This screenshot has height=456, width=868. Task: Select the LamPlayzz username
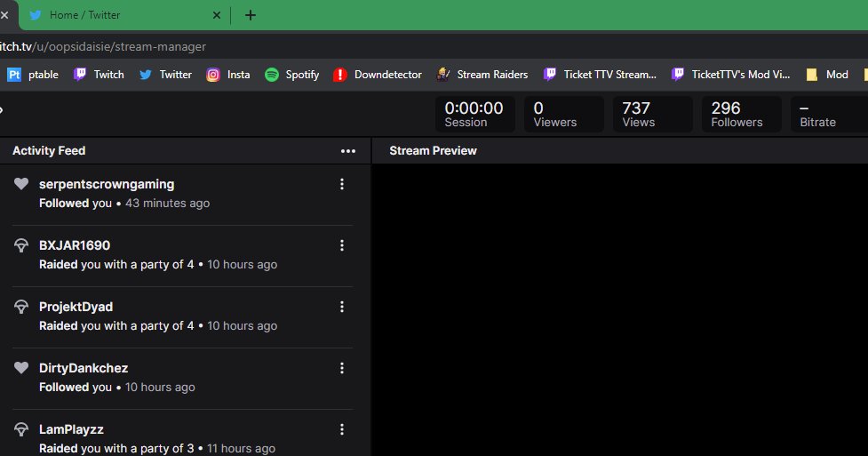point(71,429)
